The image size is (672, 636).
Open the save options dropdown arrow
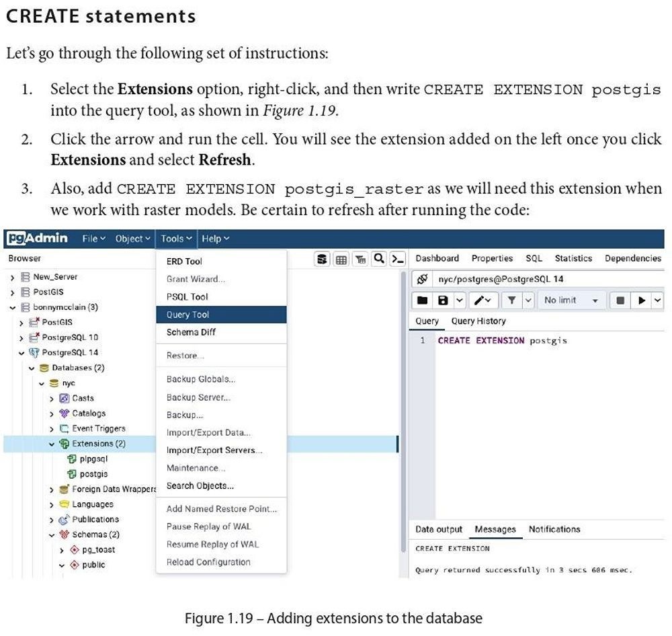point(460,301)
